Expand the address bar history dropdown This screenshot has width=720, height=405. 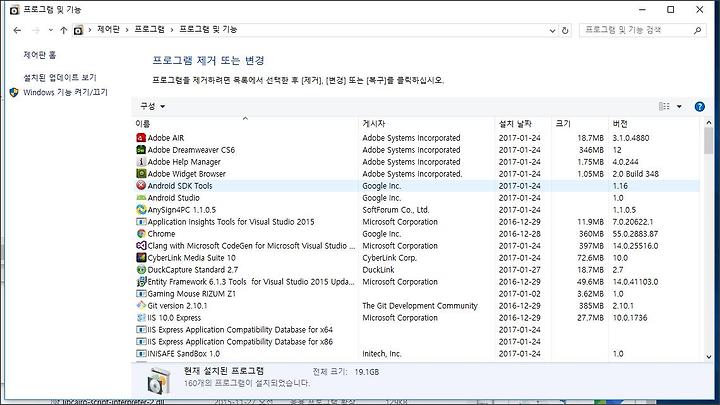tap(552, 31)
